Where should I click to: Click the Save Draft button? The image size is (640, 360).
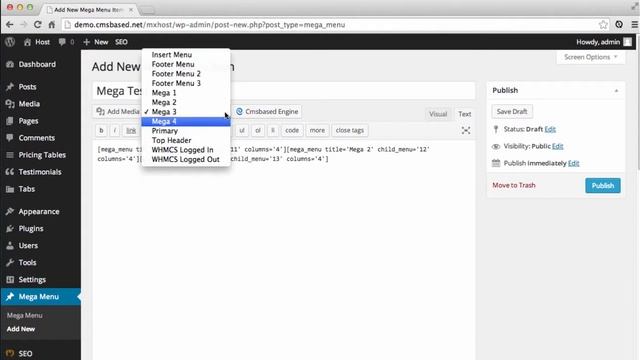coord(512,111)
